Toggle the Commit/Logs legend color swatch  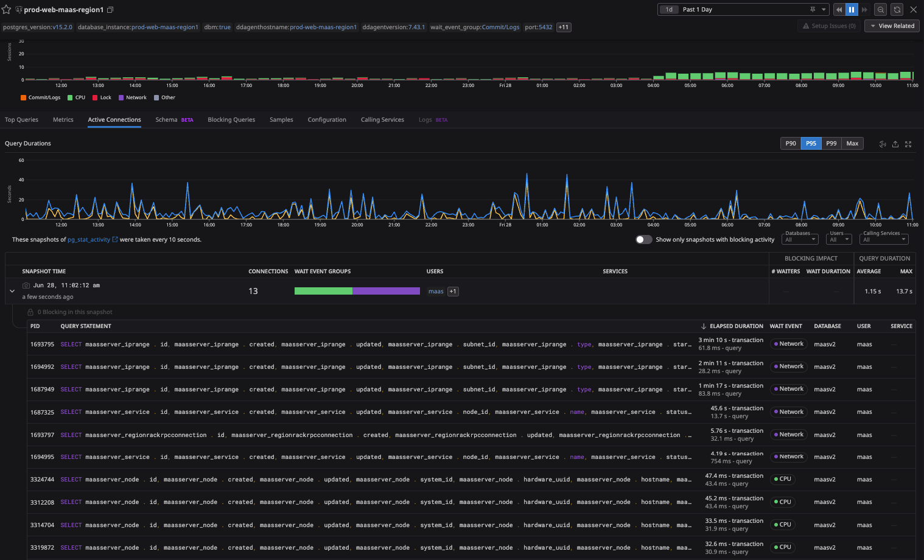point(23,97)
